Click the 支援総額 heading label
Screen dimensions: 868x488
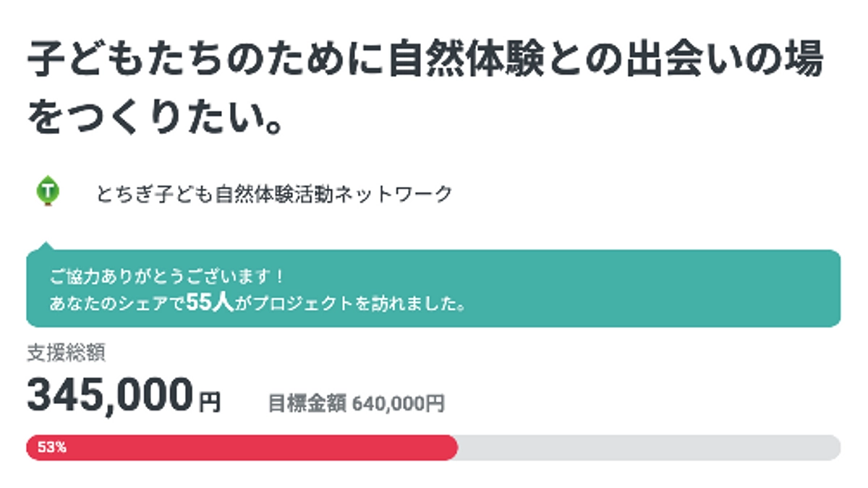(67, 353)
